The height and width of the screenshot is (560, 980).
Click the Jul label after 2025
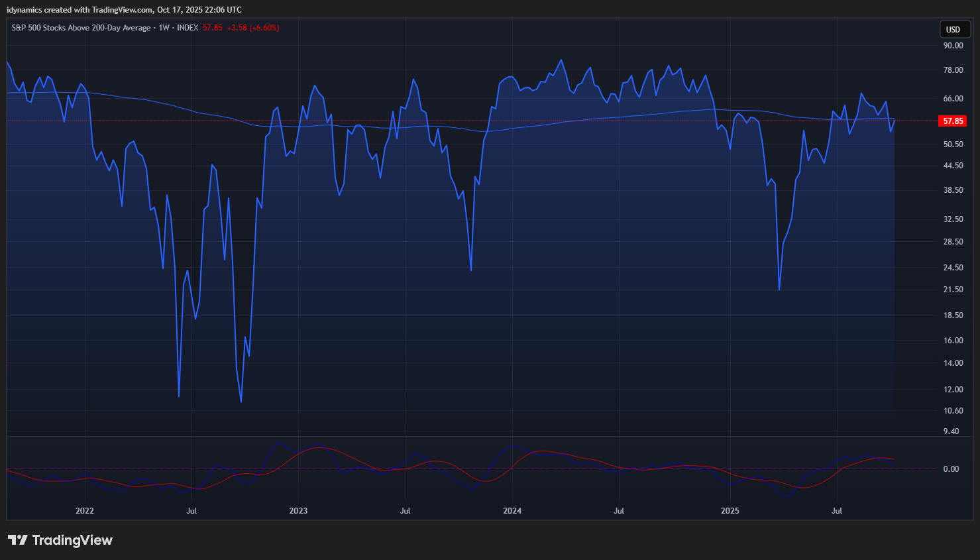[x=837, y=511]
